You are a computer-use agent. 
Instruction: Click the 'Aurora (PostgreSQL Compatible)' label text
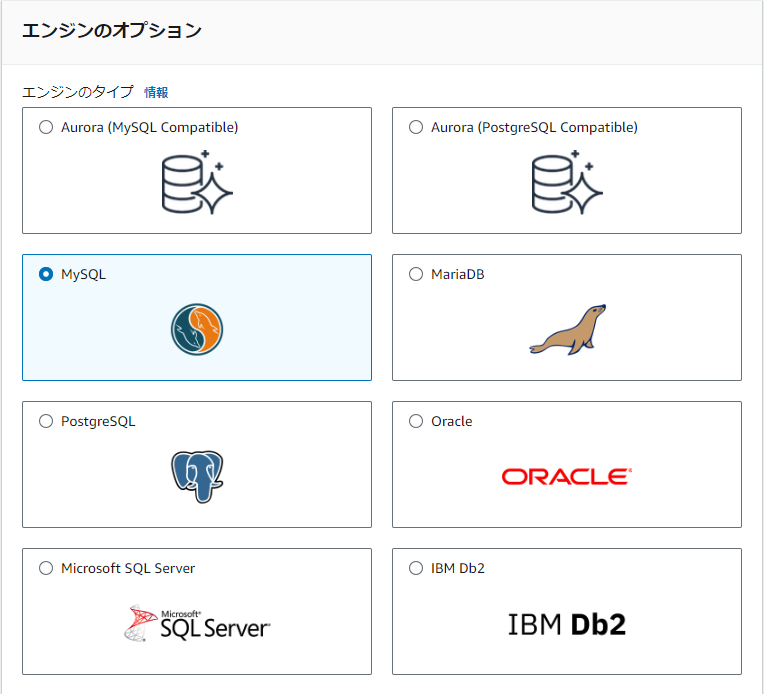click(x=535, y=128)
